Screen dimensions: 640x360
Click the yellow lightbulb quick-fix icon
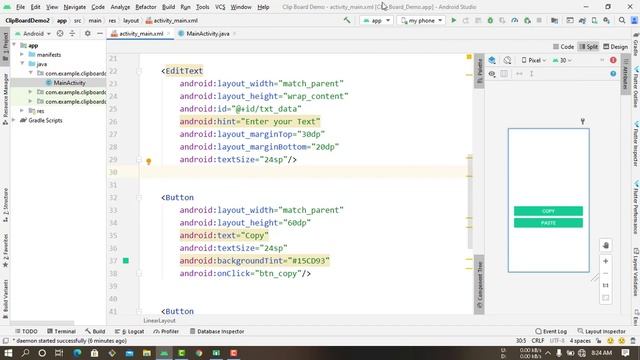coord(149,161)
